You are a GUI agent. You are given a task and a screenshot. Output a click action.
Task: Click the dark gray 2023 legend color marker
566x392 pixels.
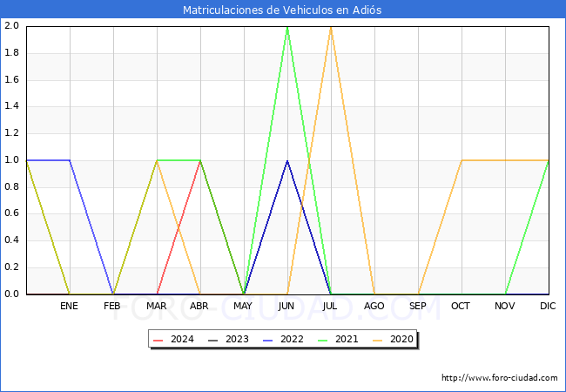[213, 340]
